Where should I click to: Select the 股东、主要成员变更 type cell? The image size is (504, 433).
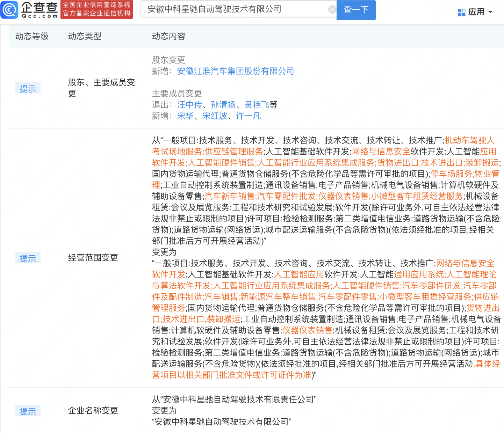(x=101, y=88)
